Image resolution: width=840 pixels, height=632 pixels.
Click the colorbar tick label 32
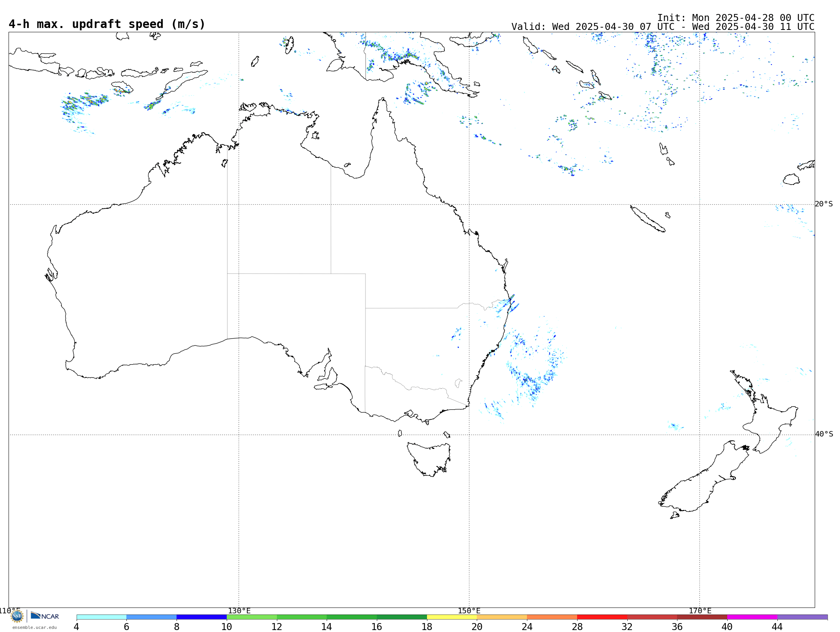point(627,627)
